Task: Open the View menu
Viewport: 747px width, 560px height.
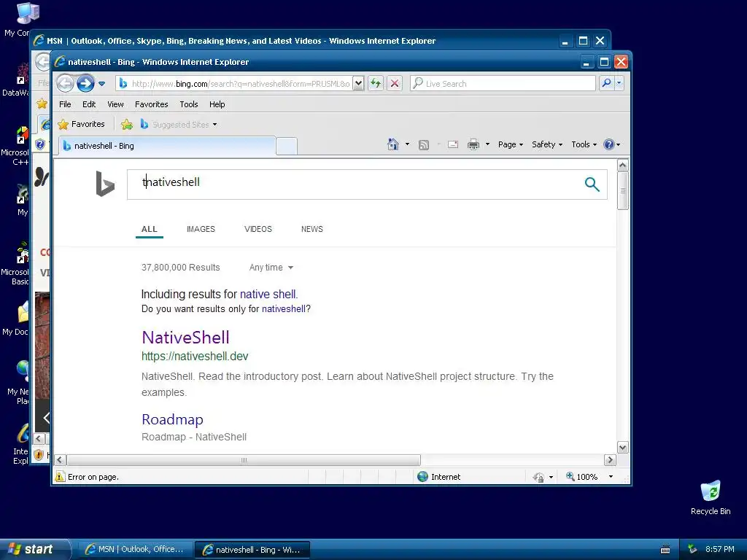Action: 115,104
